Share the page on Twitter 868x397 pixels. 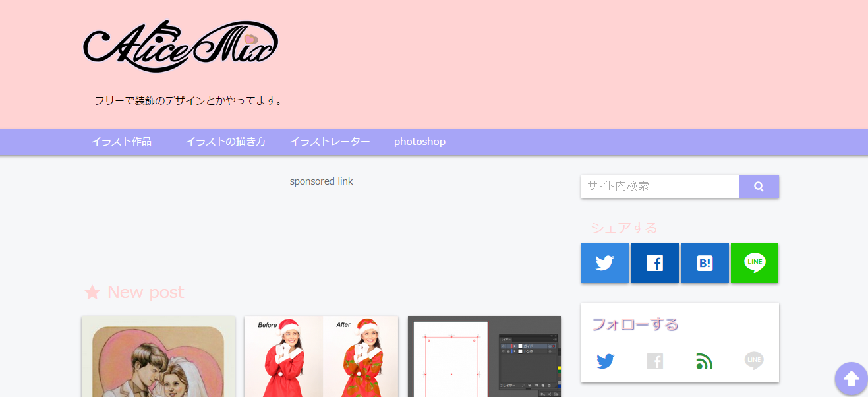[x=604, y=263]
